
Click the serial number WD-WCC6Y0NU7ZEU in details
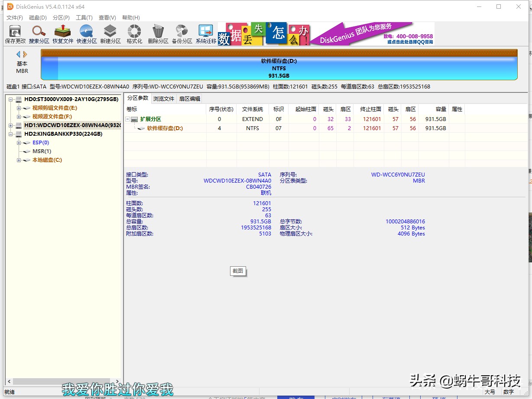pos(398,175)
